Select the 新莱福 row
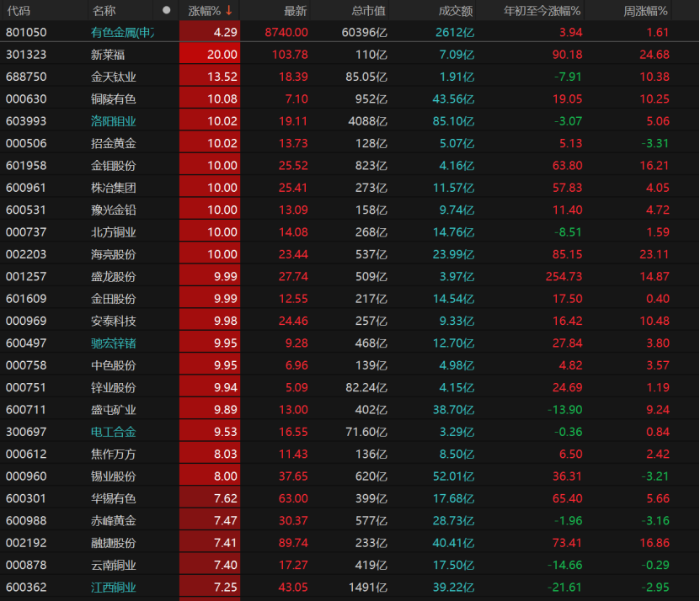Viewport: 700px width, 601px height. 349,55
